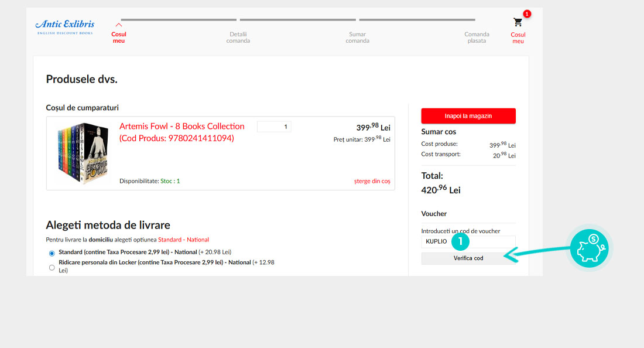The image size is (644, 348).
Task: Select Ridicare personala din Locker option
Action: click(52, 267)
